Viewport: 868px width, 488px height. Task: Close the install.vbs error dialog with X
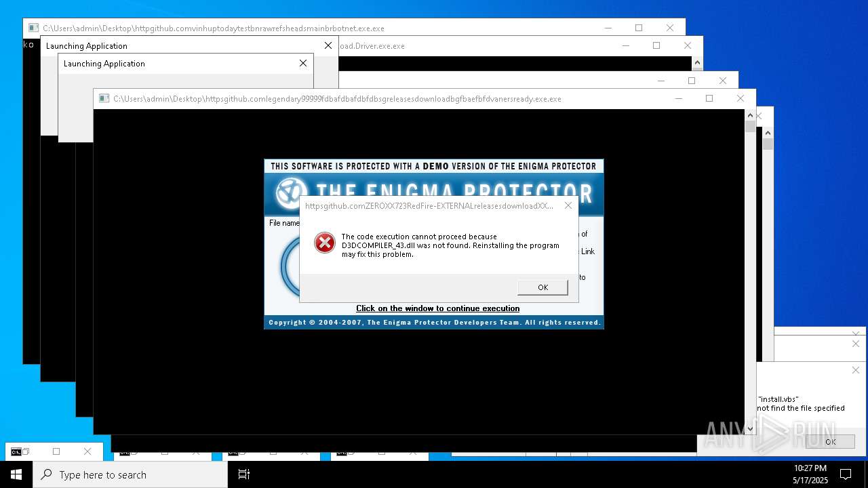[x=855, y=370]
